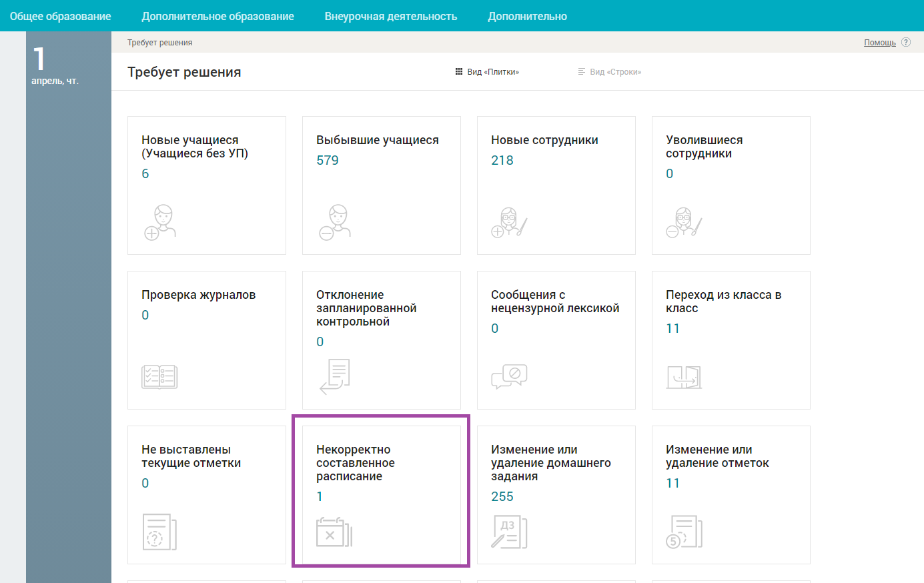Open the Уволившиеся сотрудники tile title
The height and width of the screenshot is (583, 924).
click(705, 147)
